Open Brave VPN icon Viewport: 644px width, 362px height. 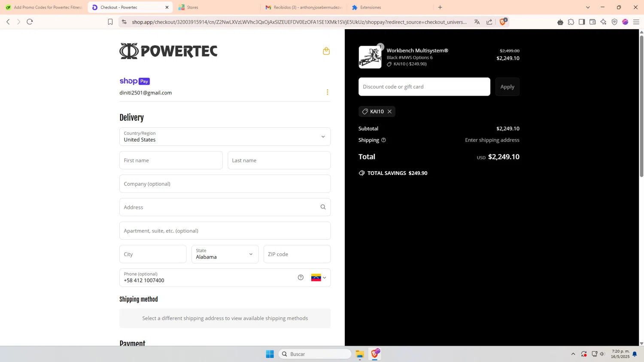(614, 22)
